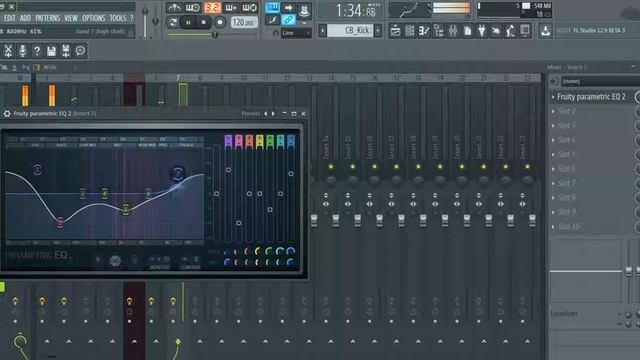Open the EDIT menu
This screenshot has height=360, width=640.
(9, 18)
